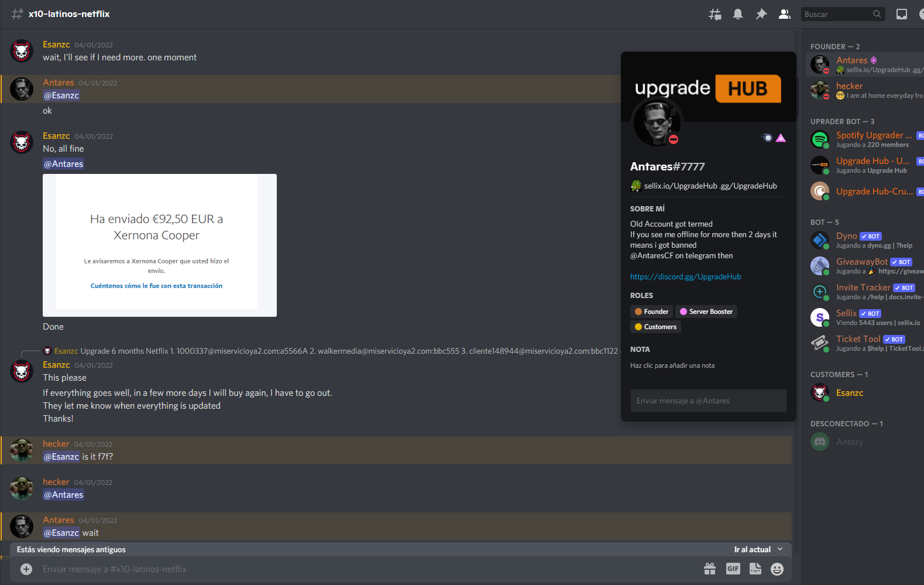This screenshot has height=585, width=924.
Task: Open Sellix bot in member list
Action: pos(865,317)
